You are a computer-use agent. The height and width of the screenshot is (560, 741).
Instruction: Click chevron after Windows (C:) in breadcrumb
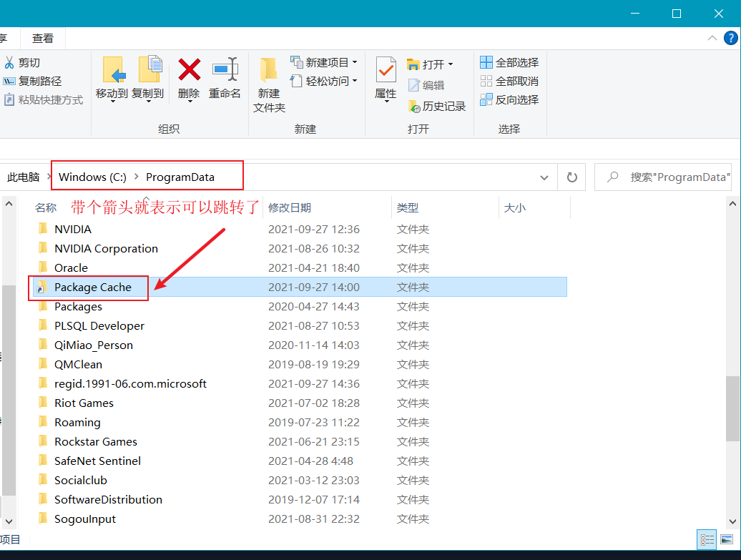[137, 177]
